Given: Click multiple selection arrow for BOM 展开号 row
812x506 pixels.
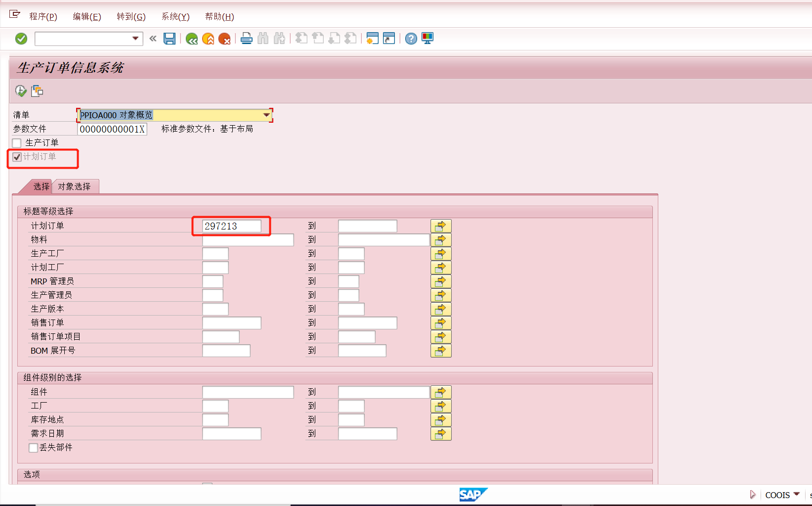Looking at the screenshot, I should point(441,351).
